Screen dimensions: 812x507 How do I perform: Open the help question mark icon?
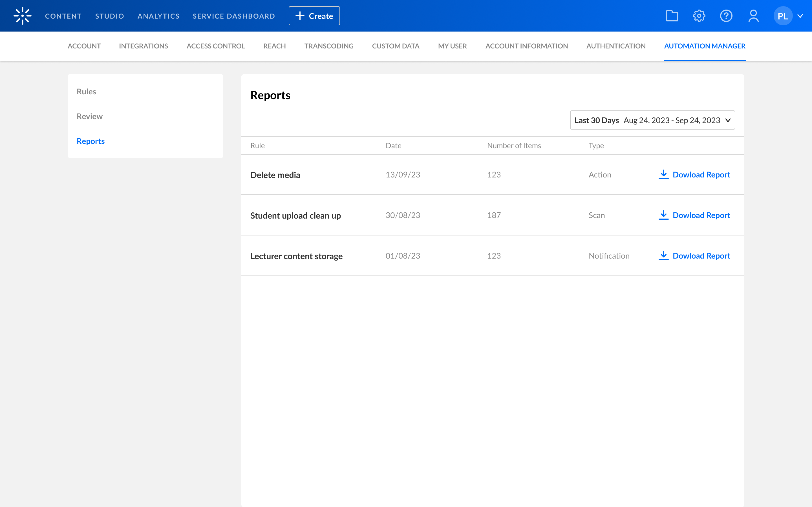click(x=726, y=16)
